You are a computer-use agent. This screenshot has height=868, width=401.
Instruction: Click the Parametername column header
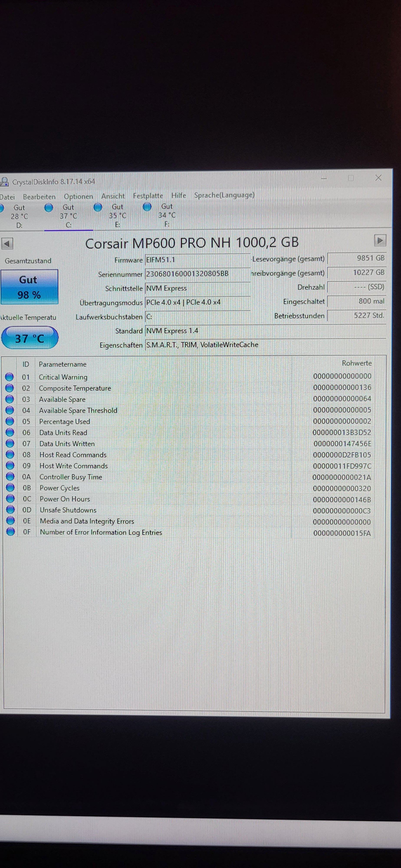click(63, 364)
